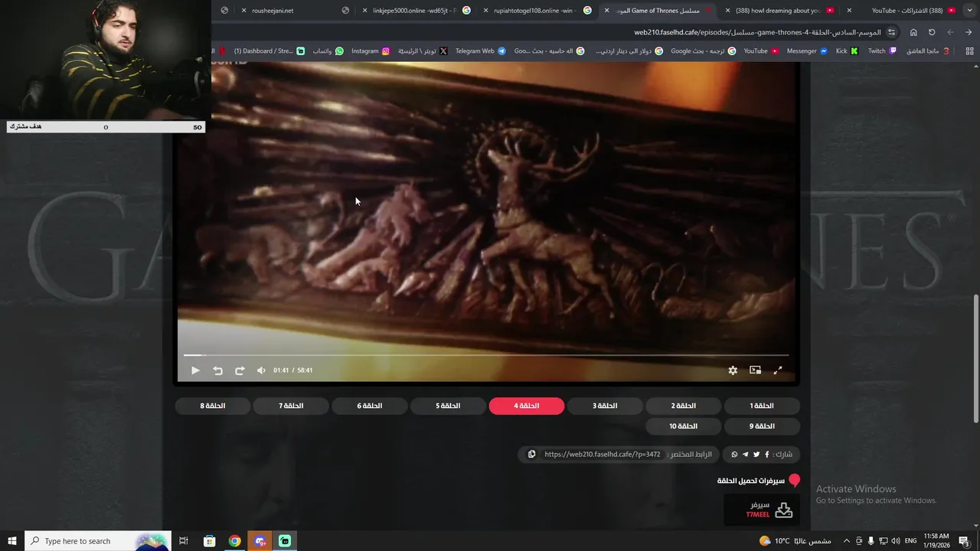Viewport: 980px width, 551px height.
Task: Go to the browser home page
Action: (x=913, y=32)
